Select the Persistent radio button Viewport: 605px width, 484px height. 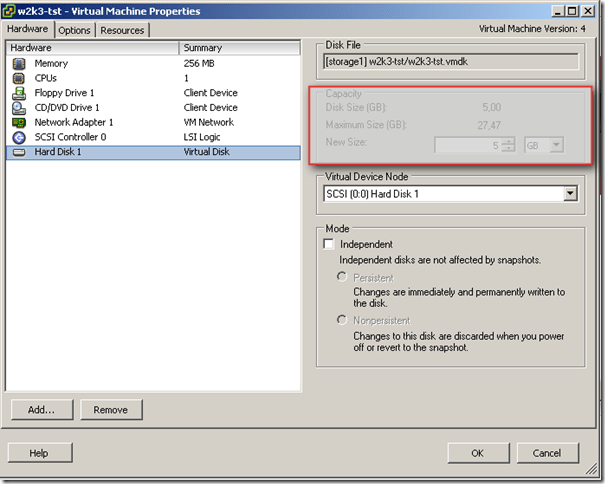click(x=343, y=277)
